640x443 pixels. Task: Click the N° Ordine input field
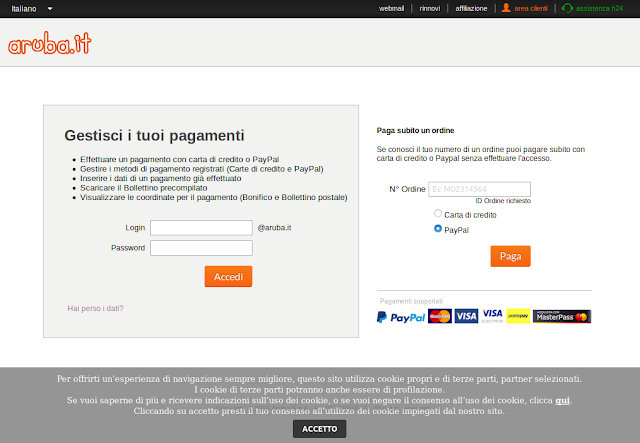tap(479, 189)
